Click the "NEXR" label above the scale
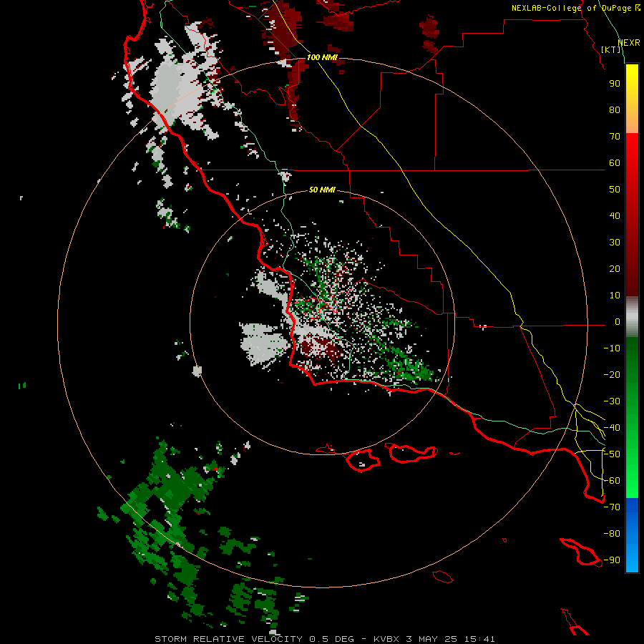 coord(628,43)
